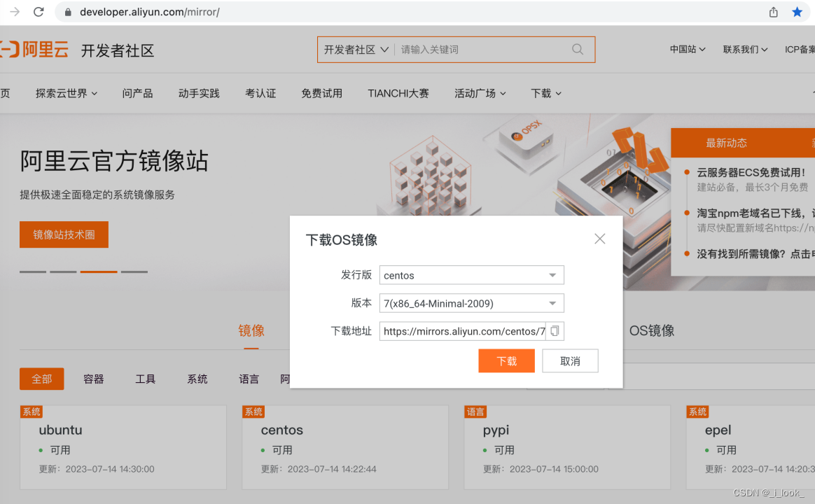This screenshot has height=504, width=815.
Task: Click the ICP备案 link
Action: click(x=800, y=50)
